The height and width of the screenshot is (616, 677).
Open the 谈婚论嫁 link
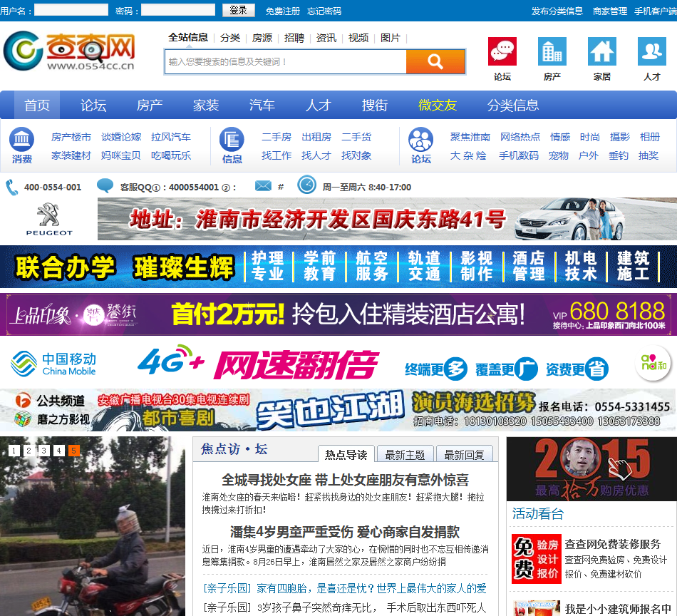pyautogui.click(x=121, y=137)
